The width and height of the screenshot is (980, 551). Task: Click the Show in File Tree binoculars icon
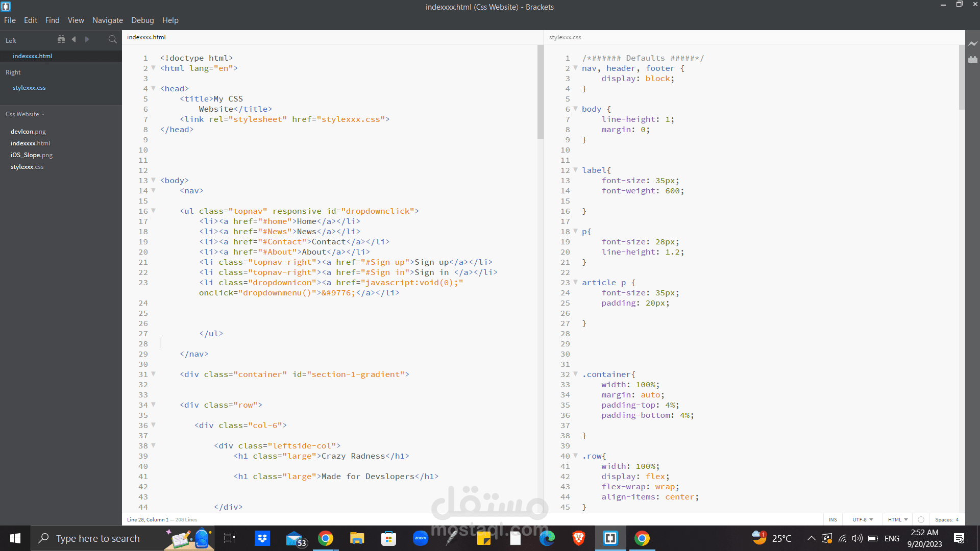point(61,39)
